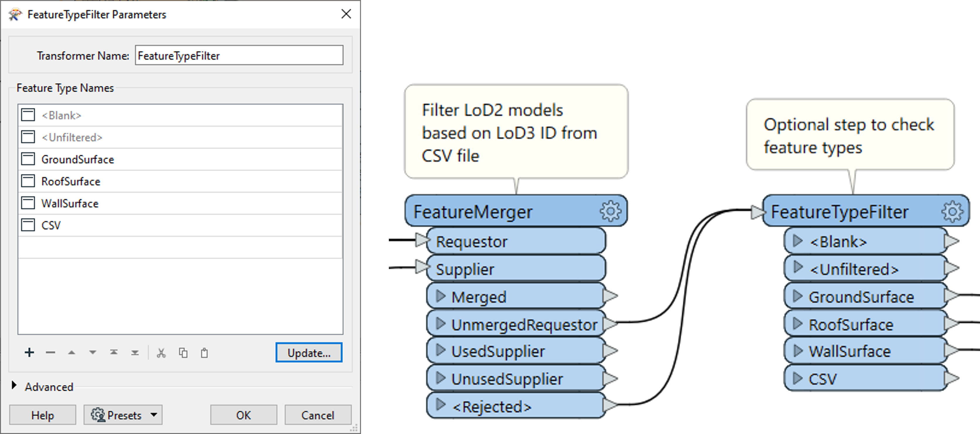
Task: Click the Requestor port label
Action: coord(471,241)
